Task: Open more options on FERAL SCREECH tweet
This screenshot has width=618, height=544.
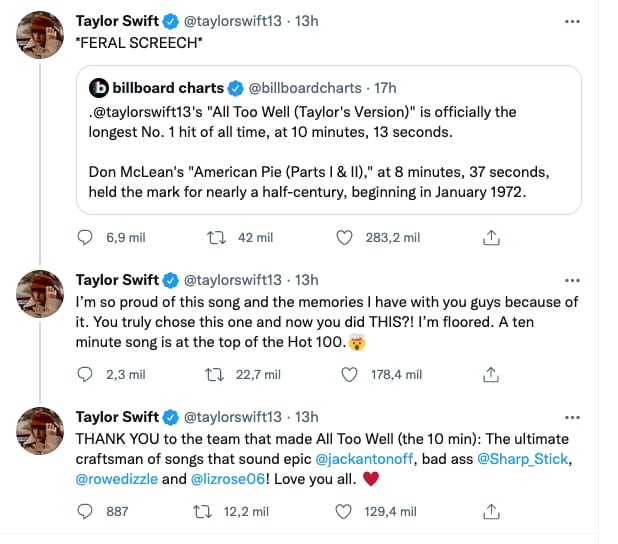Action: (x=572, y=20)
